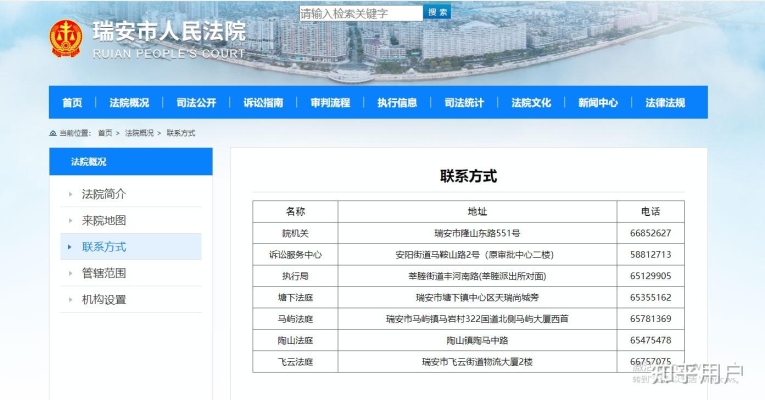Click the court emblem logo
Viewport: 765px width, 400px height.
(65, 39)
